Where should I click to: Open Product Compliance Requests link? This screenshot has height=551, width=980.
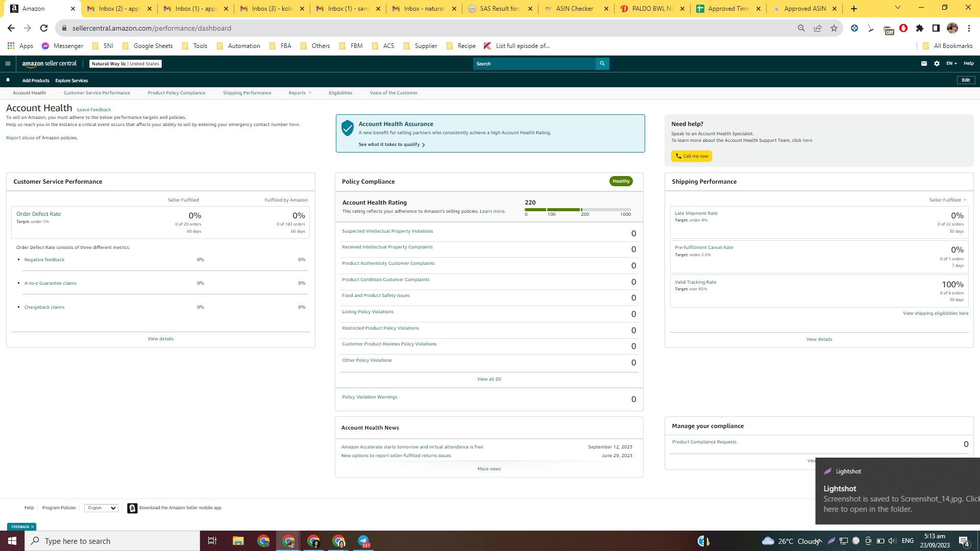pyautogui.click(x=704, y=442)
